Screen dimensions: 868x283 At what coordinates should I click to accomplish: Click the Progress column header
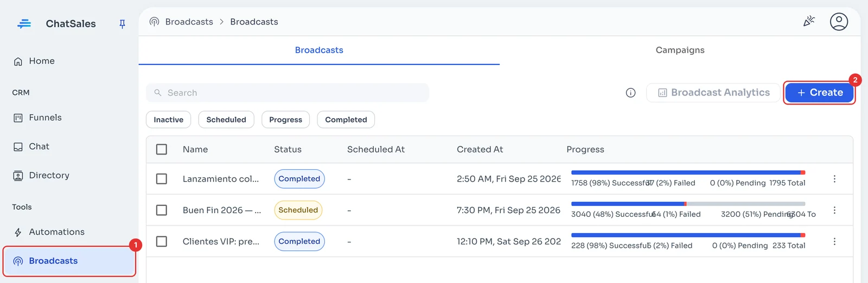pyautogui.click(x=585, y=150)
